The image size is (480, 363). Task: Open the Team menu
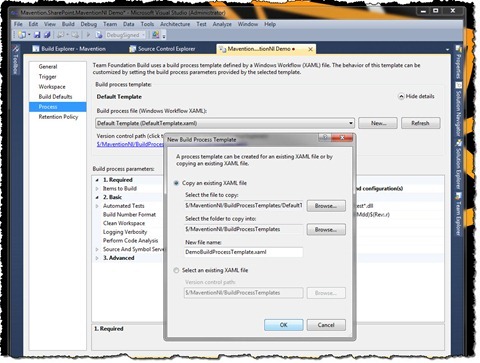pos(110,24)
